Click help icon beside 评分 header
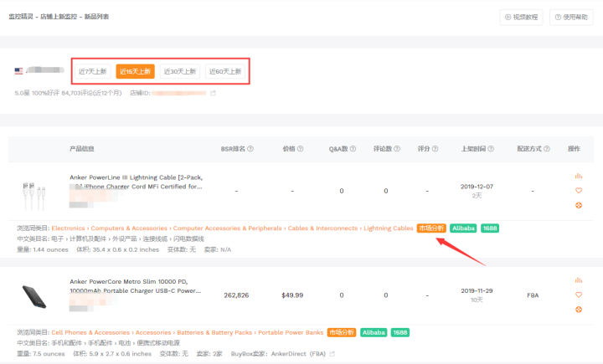This screenshot has height=364, width=603. coord(435,149)
